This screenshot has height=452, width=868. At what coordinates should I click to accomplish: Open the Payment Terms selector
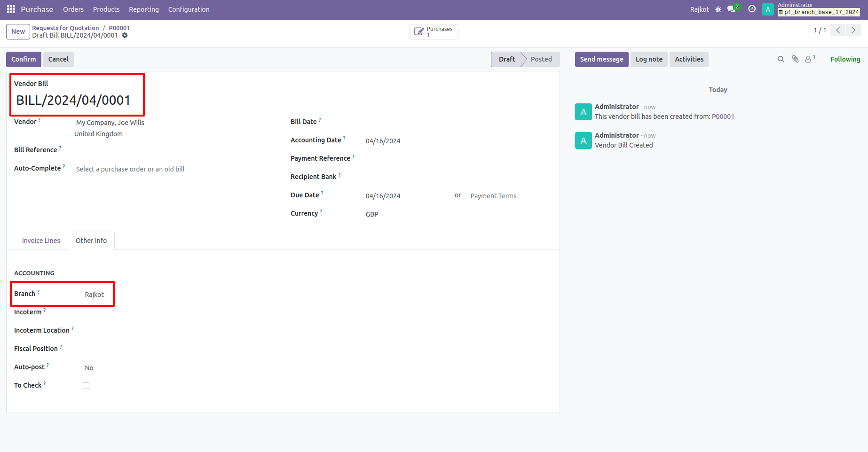[x=493, y=195]
